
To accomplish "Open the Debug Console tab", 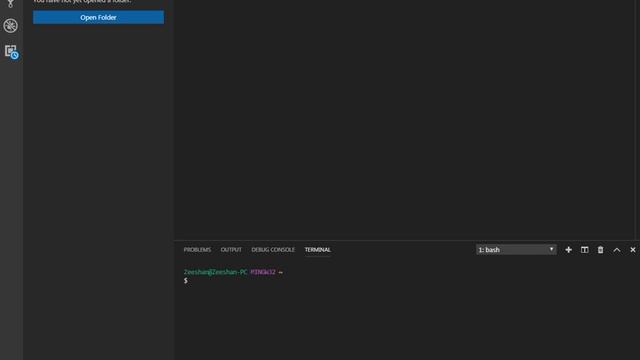I will pyautogui.click(x=273, y=250).
